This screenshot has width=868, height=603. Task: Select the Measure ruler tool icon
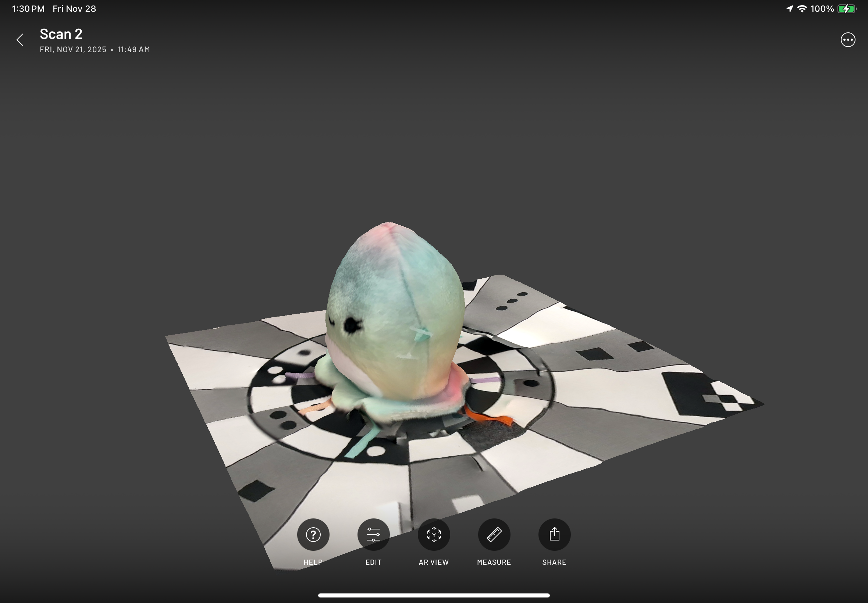pos(494,534)
